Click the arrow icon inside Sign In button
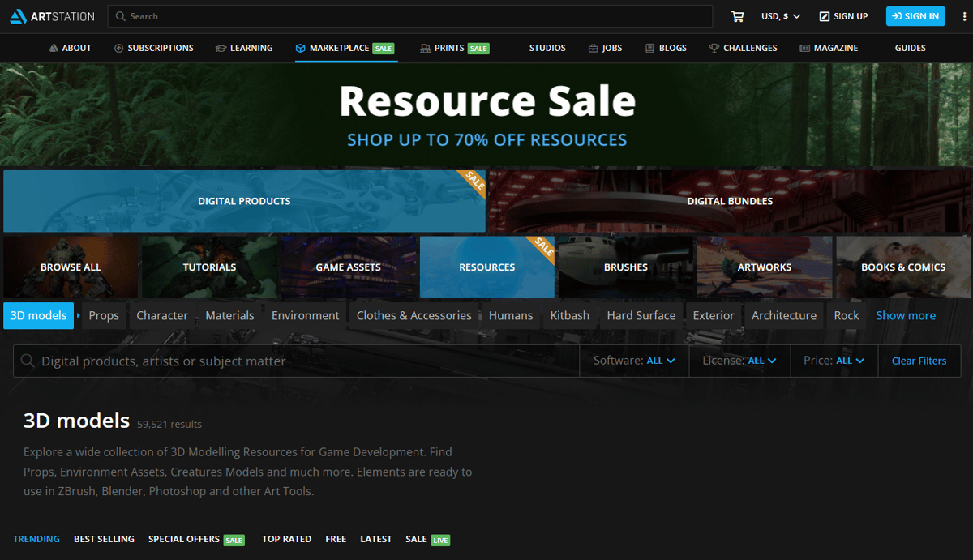The width and height of the screenshot is (973, 560). coord(897,16)
